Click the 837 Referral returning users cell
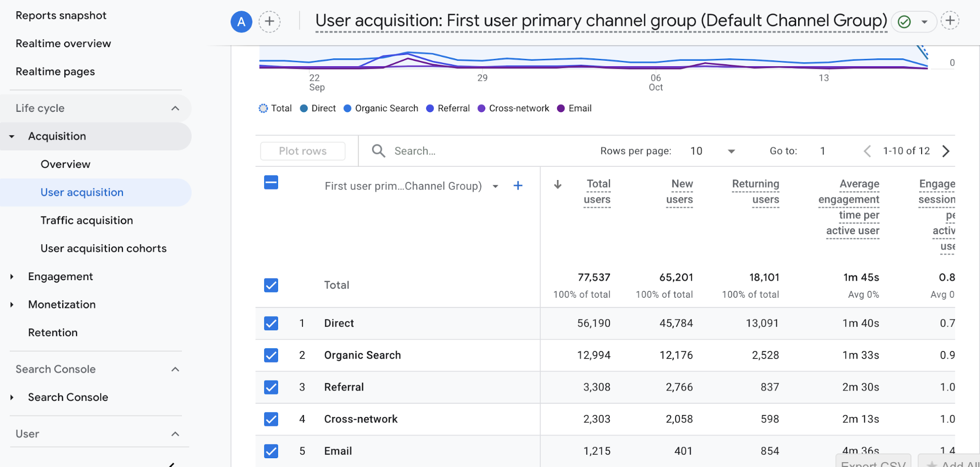This screenshot has height=467, width=980. click(770, 387)
